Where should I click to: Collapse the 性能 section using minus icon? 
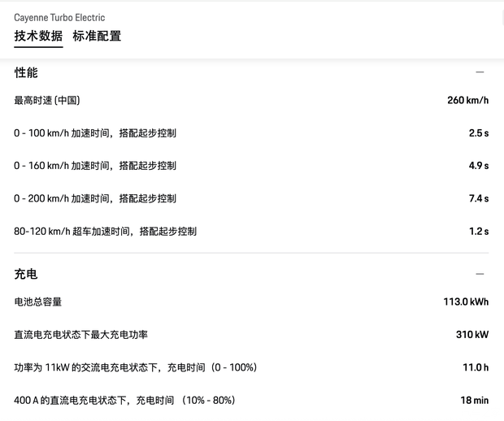coord(480,72)
